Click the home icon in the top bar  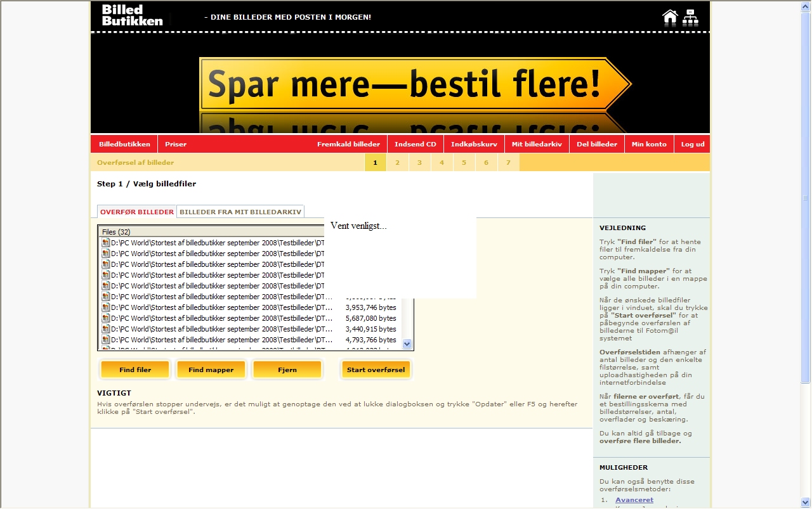(670, 16)
